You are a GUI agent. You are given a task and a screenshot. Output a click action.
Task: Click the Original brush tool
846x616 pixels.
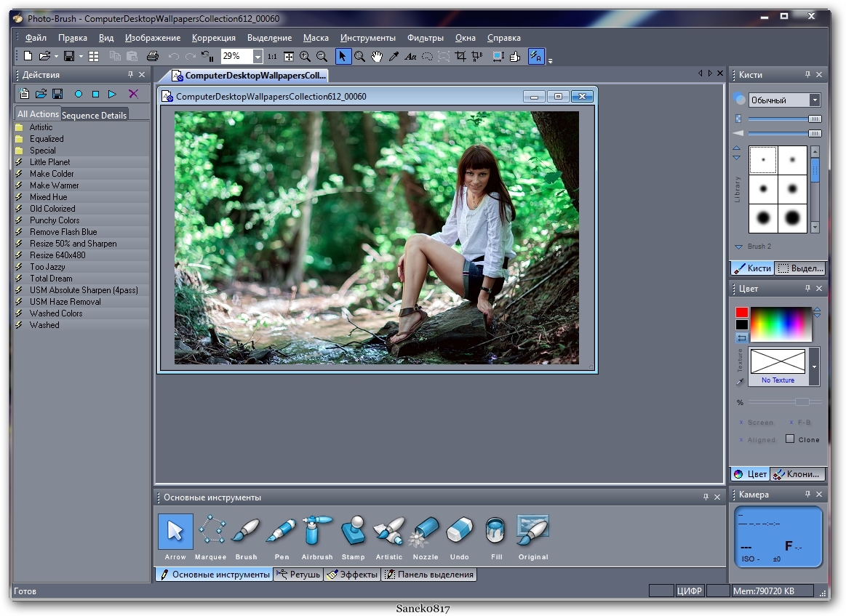(x=532, y=532)
